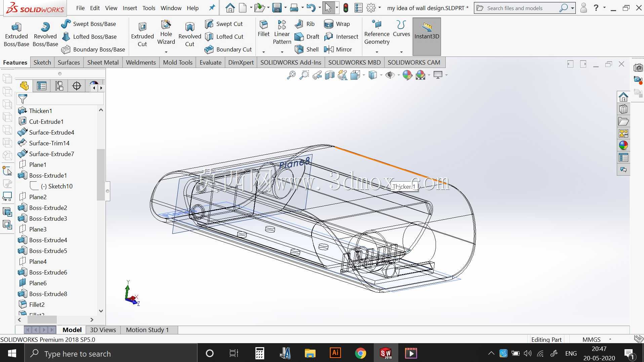Open Chrome from the Windows taskbar
This screenshot has height=362, width=644.
pos(360,353)
